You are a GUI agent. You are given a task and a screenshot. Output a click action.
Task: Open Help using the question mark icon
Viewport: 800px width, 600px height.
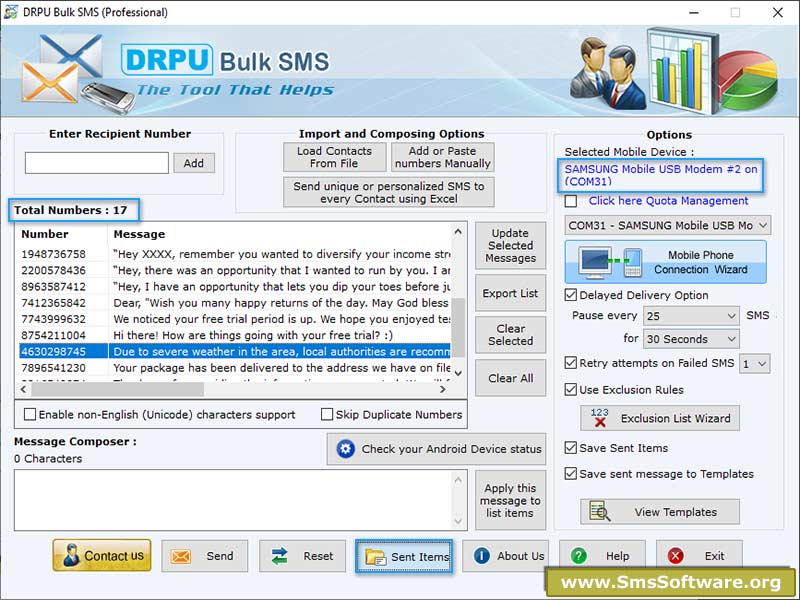580,556
